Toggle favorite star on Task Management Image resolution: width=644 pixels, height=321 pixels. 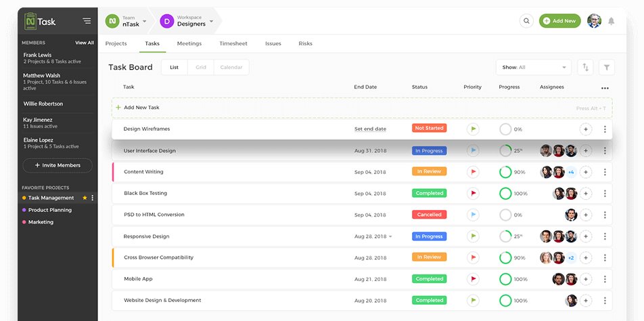click(x=85, y=198)
